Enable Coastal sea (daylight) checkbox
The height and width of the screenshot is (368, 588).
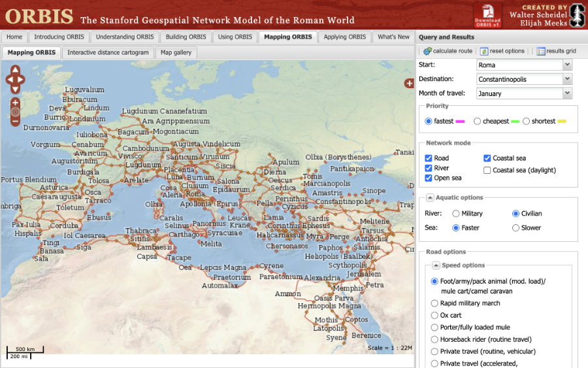(487, 171)
